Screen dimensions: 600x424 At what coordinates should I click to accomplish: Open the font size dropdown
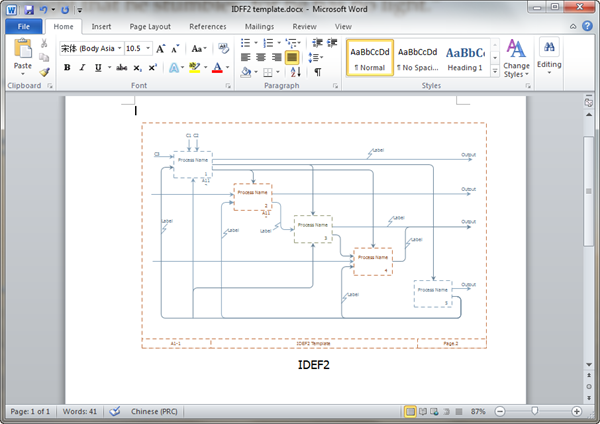[147, 48]
